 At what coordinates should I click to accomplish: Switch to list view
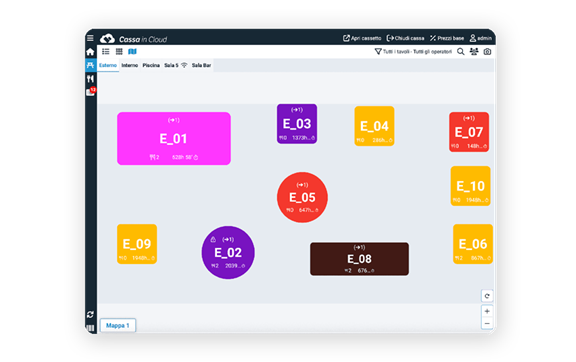coord(106,52)
